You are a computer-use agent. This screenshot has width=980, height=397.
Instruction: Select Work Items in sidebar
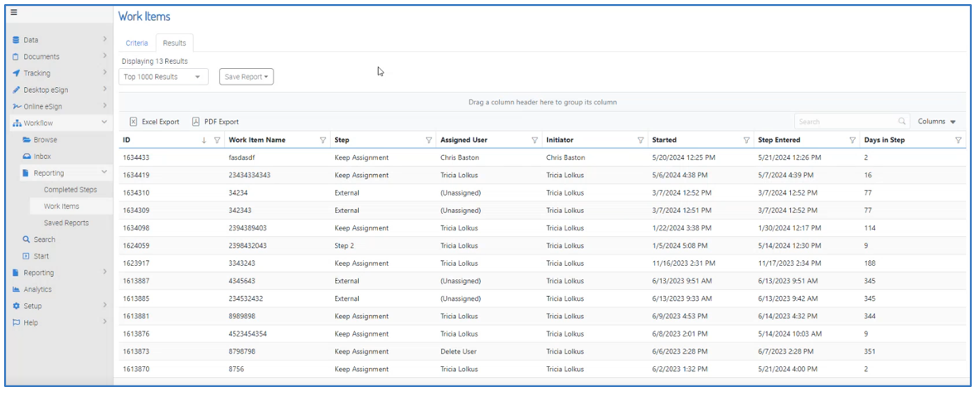tap(61, 206)
